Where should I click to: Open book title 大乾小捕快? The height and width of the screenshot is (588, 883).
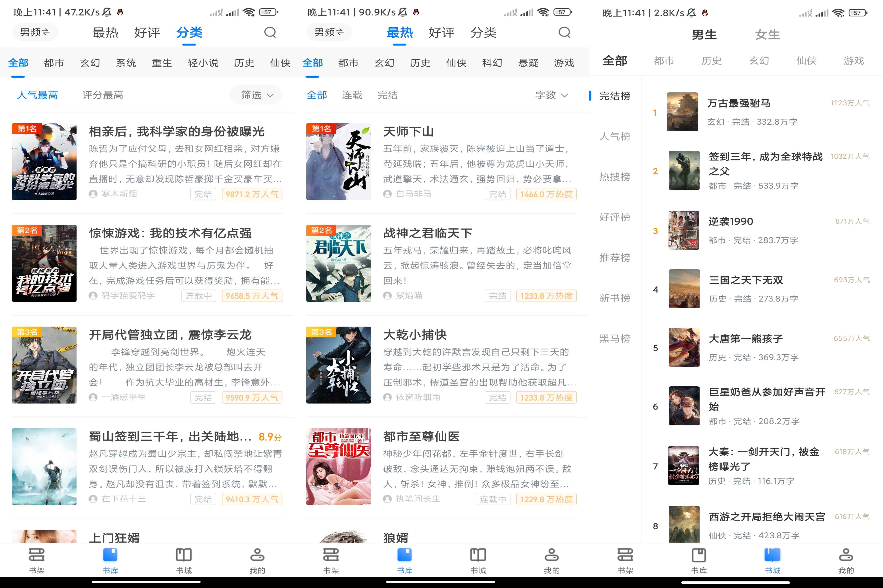[x=415, y=335]
